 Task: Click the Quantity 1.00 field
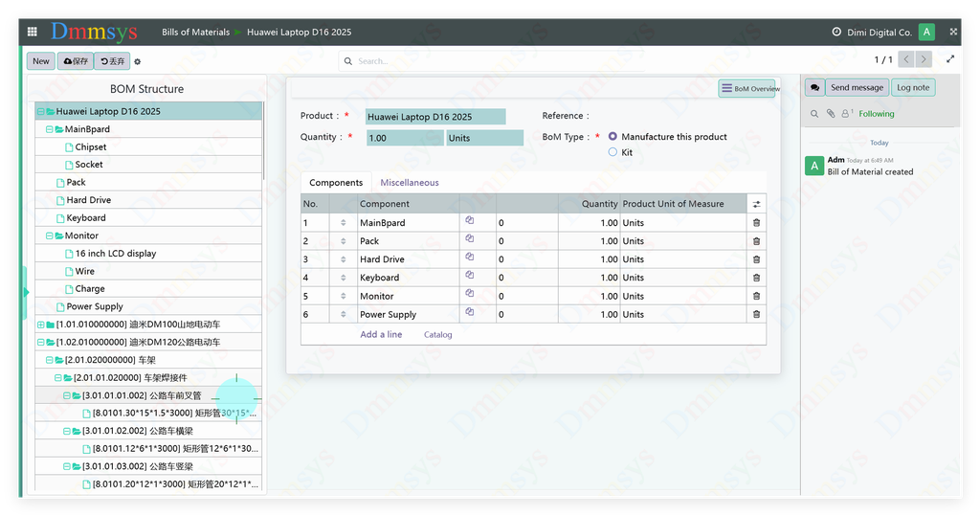(405, 138)
